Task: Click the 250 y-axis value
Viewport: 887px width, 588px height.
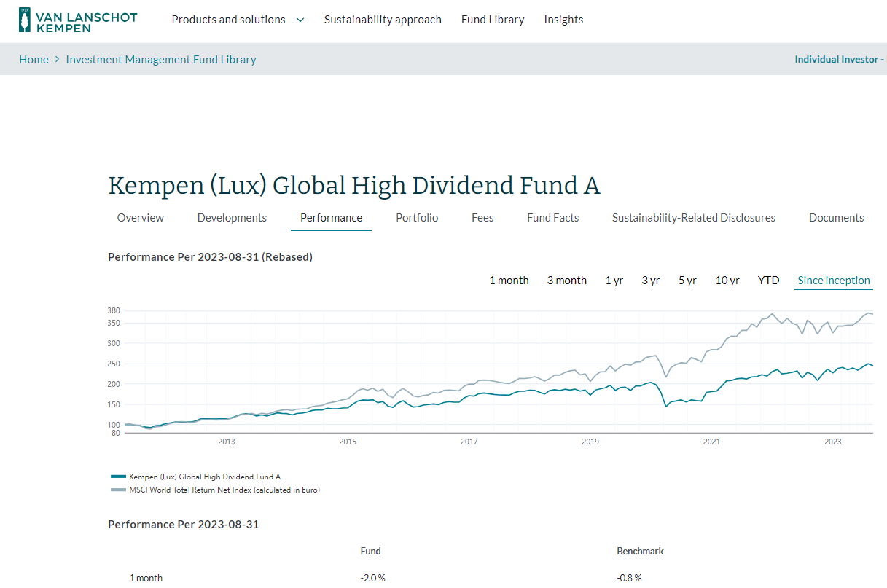Action: (x=113, y=364)
